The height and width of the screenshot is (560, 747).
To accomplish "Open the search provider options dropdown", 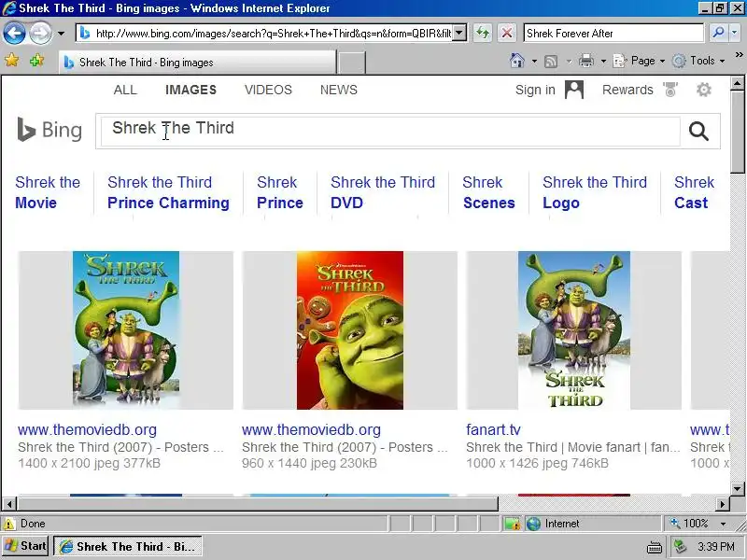I will coord(734,33).
